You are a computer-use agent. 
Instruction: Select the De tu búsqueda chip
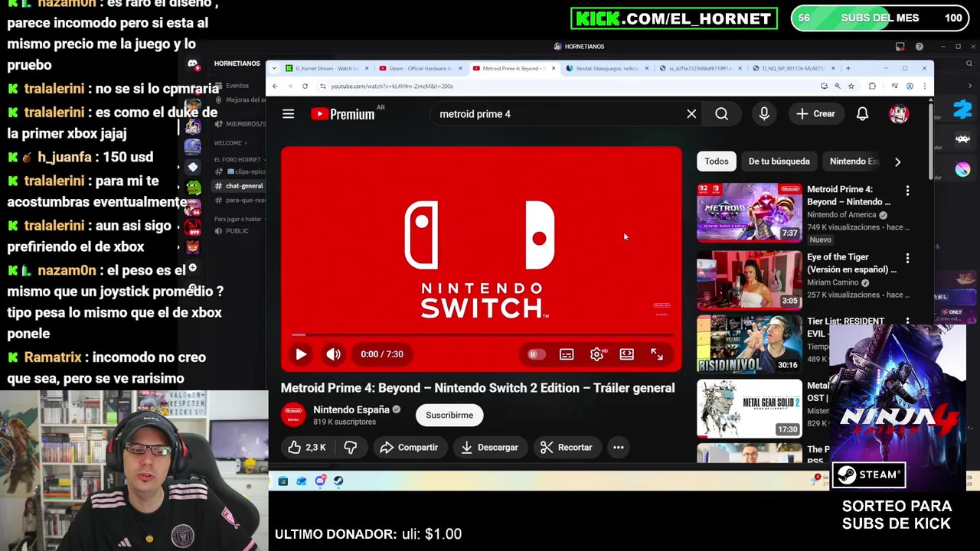pyautogui.click(x=779, y=161)
